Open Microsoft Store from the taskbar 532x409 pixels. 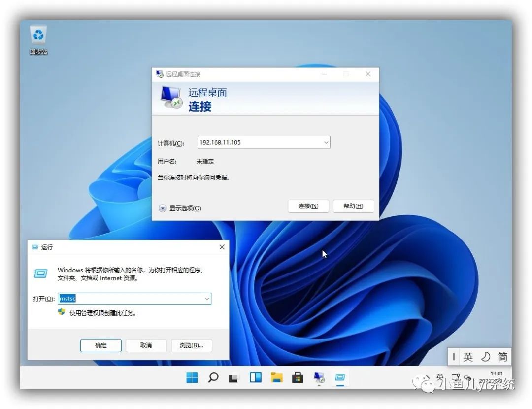pyautogui.click(x=298, y=377)
